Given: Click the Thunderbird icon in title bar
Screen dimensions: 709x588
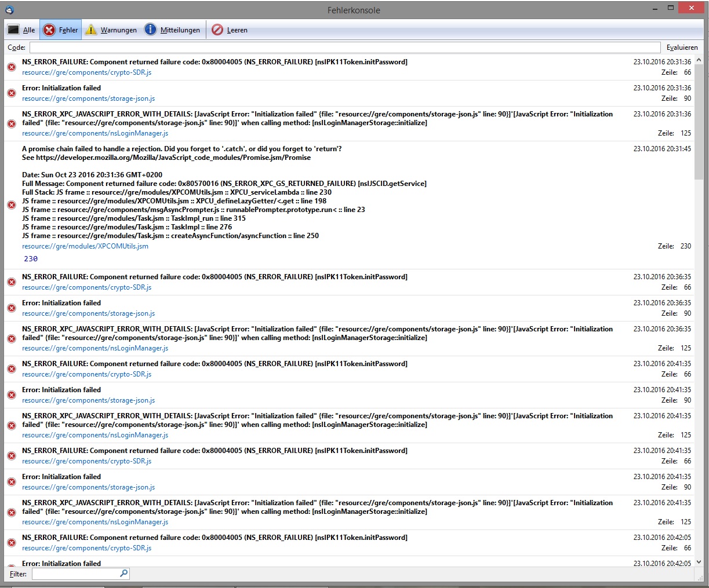Looking at the screenshot, I should [x=9, y=10].
